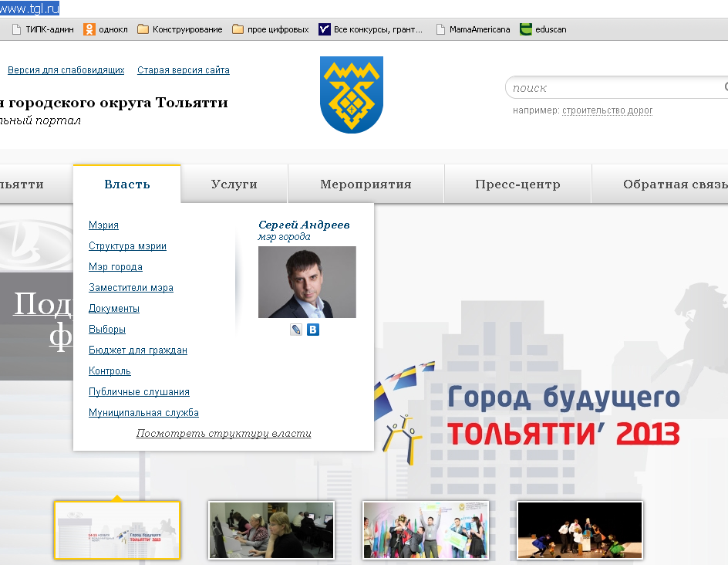This screenshot has height=565, width=728.
Task: Go to the Мероприятия section
Action: pyautogui.click(x=366, y=184)
